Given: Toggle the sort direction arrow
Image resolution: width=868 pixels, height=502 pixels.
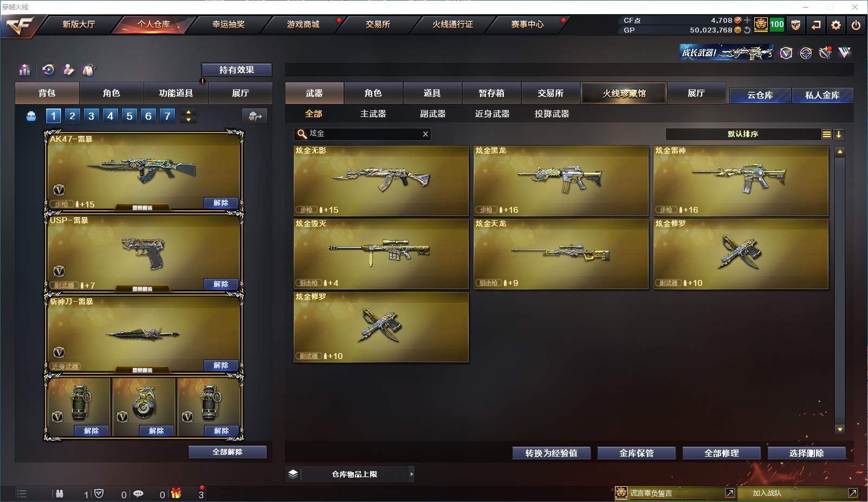Looking at the screenshot, I should click(839, 134).
